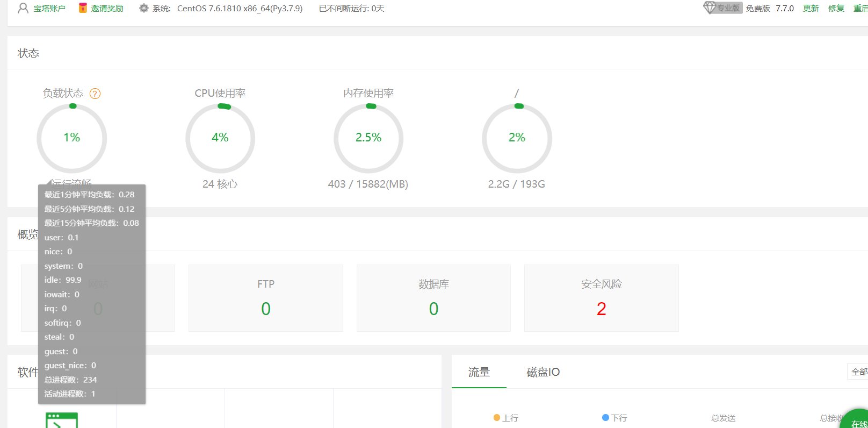
Task: Click the 宝塔账户 user icon
Action: click(23, 8)
